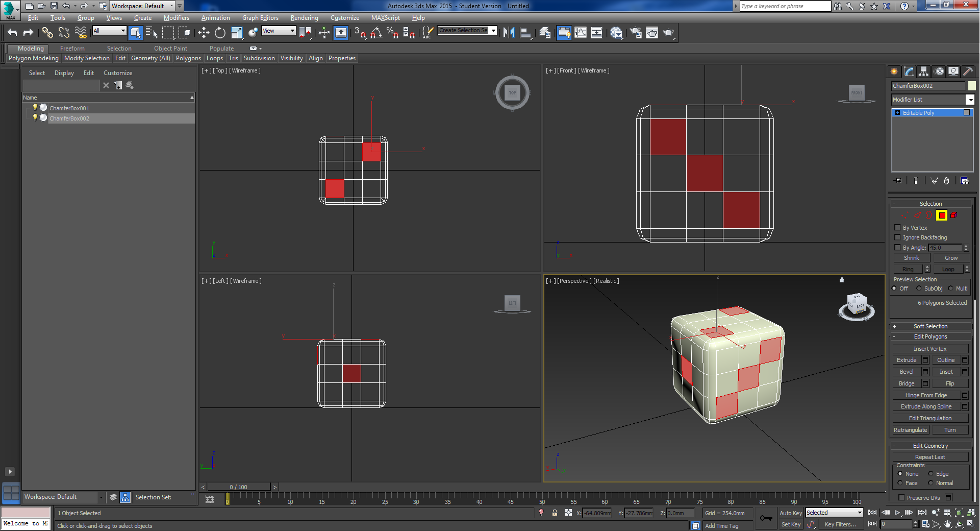Screen dimensions: 980x531
Task: Click the Grow selection button
Action: click(x=951, y=258)
